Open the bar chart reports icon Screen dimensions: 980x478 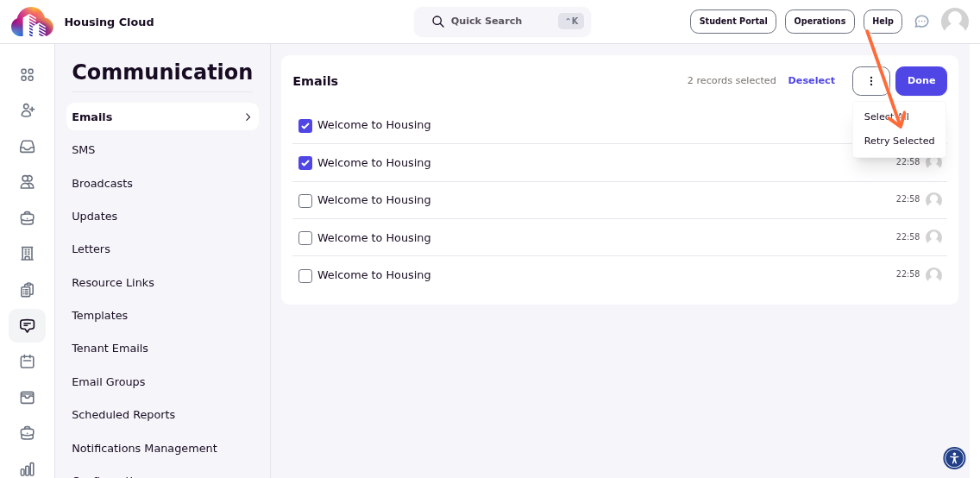pos(27,469)
